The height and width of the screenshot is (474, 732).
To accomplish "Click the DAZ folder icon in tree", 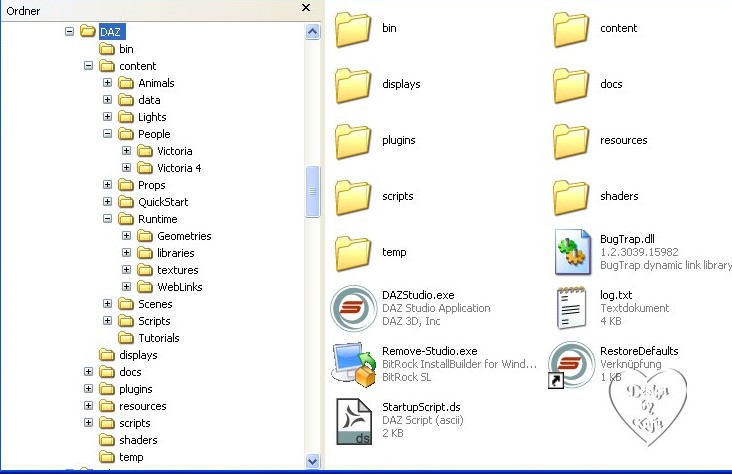I will coord(88,31).
